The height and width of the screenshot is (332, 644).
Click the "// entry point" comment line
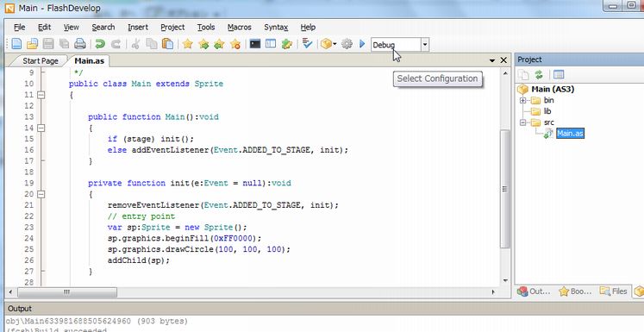click(141, 216)
